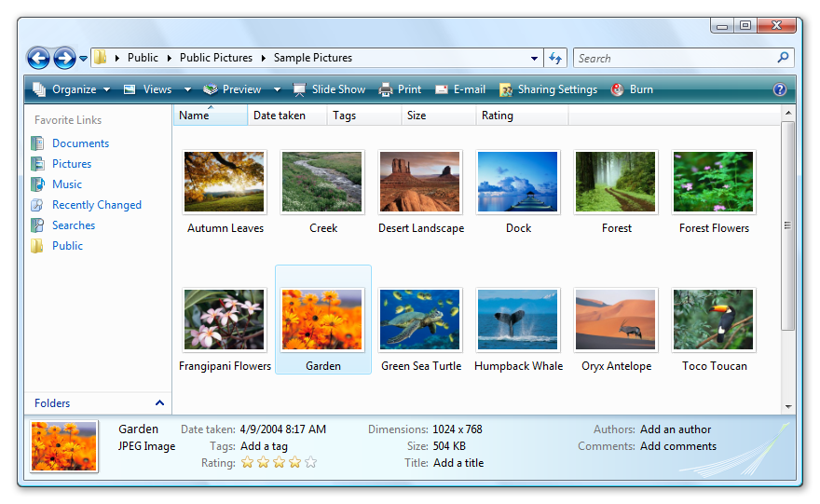Click the Forward navigation arrow button
Image resolution: width=820 pixels, height=504 pixels.
click(64, 58)
